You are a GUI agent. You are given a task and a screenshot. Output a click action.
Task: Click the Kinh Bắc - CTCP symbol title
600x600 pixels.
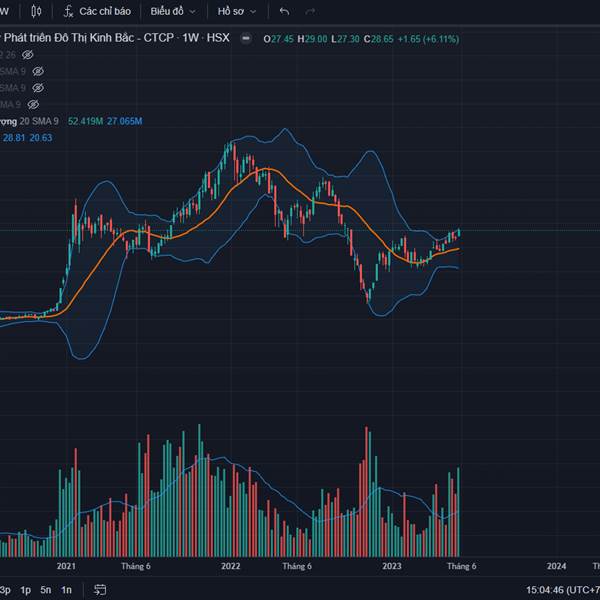115,38
